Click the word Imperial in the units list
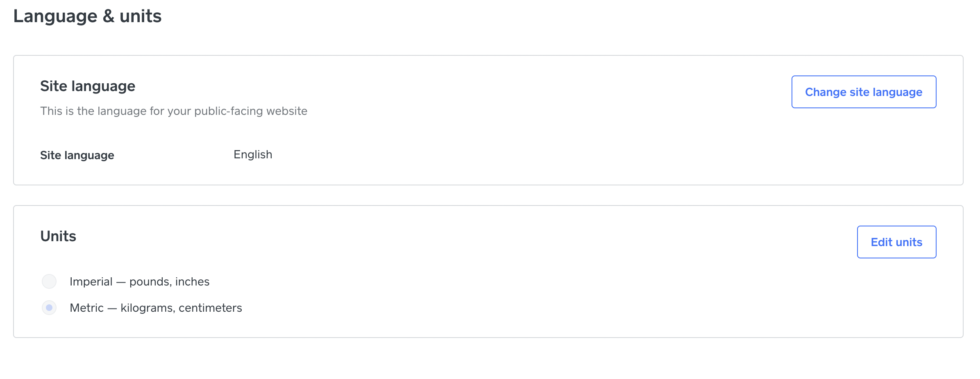980x379 pixels. pyautogui.click(x=91, y=281)
